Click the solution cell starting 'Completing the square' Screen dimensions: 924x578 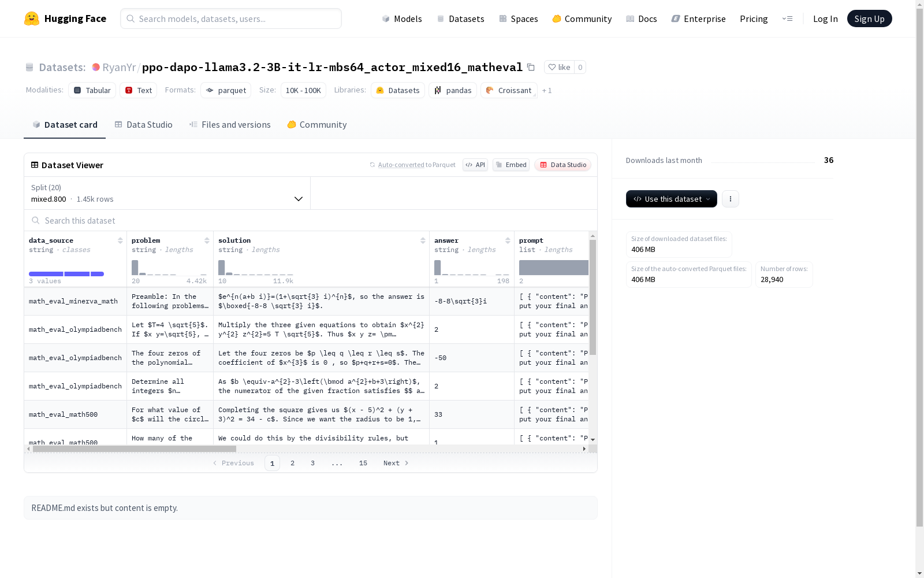click(321, 414)
